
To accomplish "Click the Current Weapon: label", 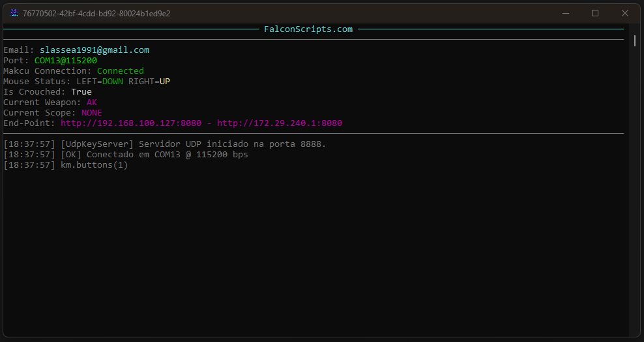I will pos(42,102).
